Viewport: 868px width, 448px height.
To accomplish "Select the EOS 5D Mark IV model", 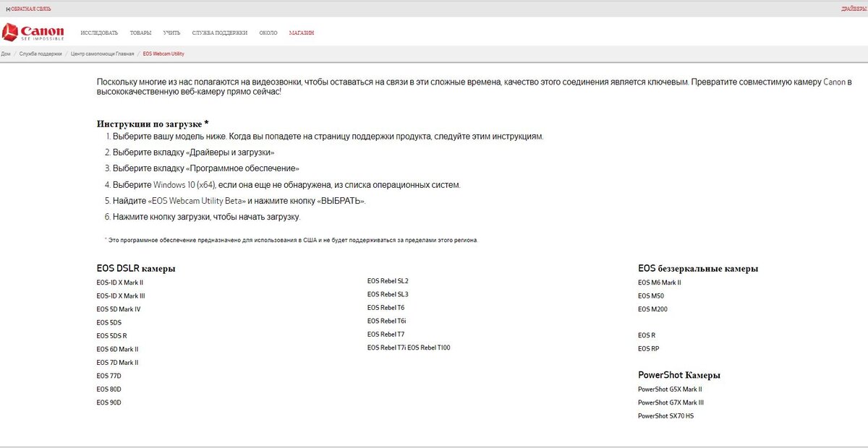I will click(x=119, y=309).
